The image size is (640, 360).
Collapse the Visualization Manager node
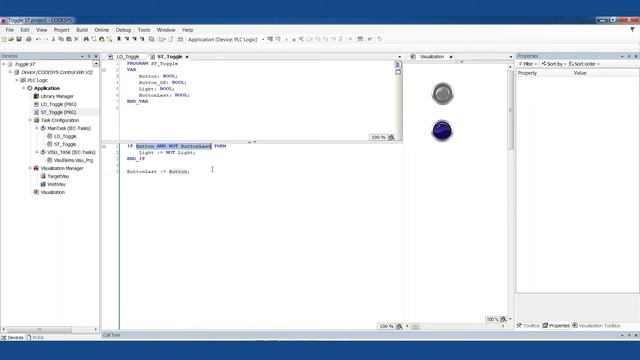click(30, 168)
